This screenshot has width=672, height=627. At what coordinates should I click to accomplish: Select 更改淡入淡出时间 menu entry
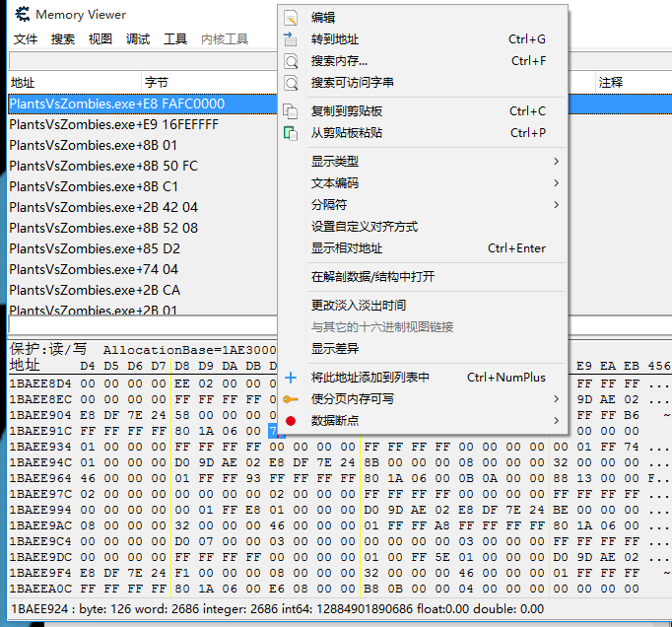pyautogui.click(x=359, y=306)
